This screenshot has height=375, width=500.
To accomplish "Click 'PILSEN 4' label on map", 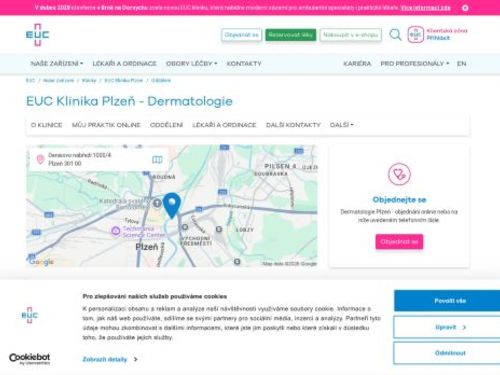I will [x=280, y=166].
